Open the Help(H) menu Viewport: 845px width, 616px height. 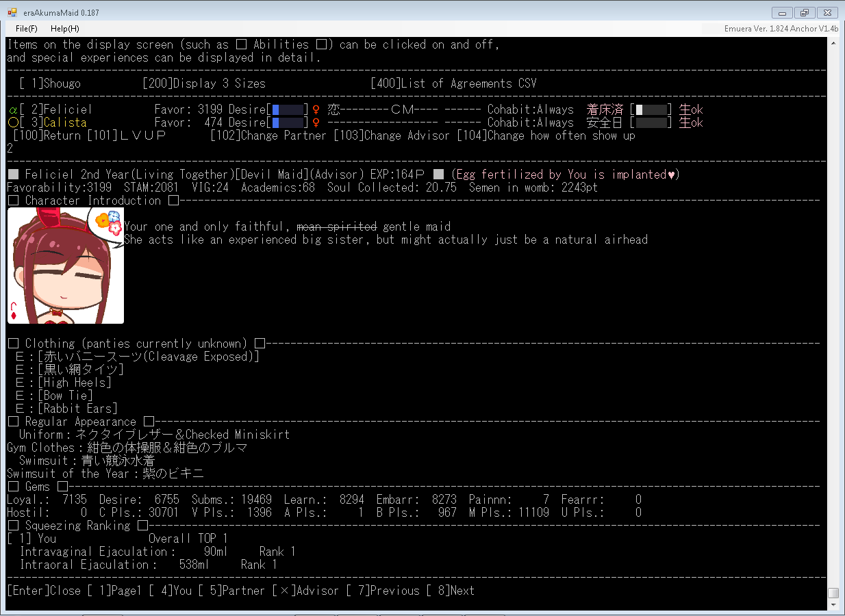point(65,29)
